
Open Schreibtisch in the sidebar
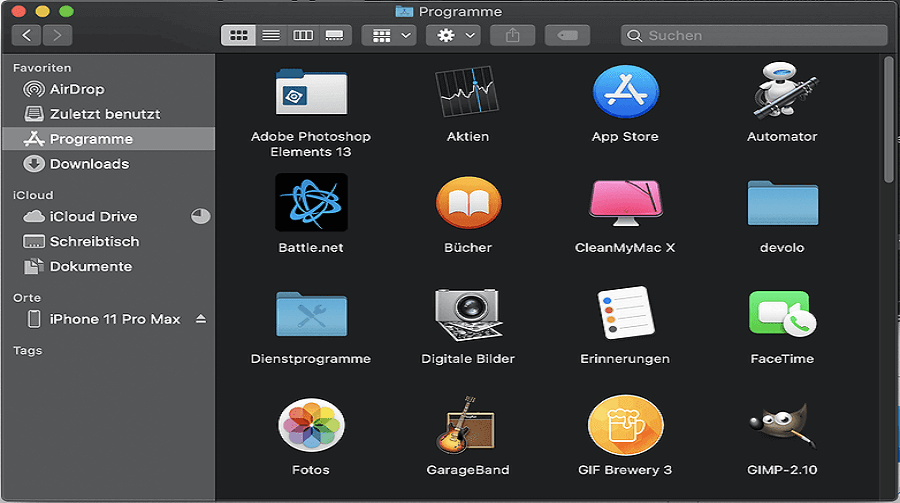click(x=108, y=241)
